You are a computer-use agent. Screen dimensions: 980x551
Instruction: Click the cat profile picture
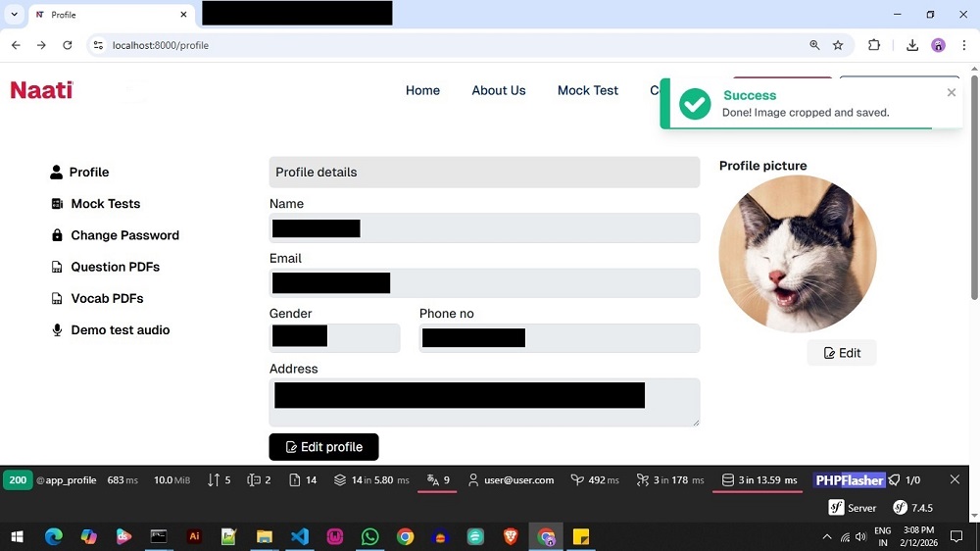click(x=798, y=254)
